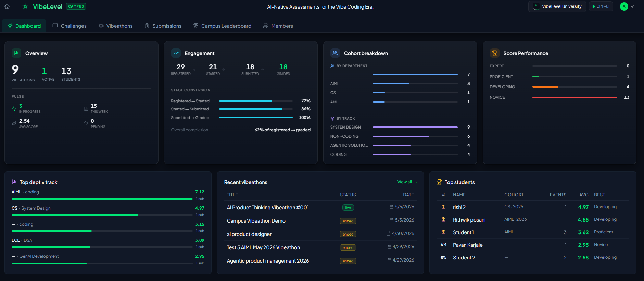Click '62% of registered → graded' text
The width and height of the screenshot is (644, 281).
point(282,130)
